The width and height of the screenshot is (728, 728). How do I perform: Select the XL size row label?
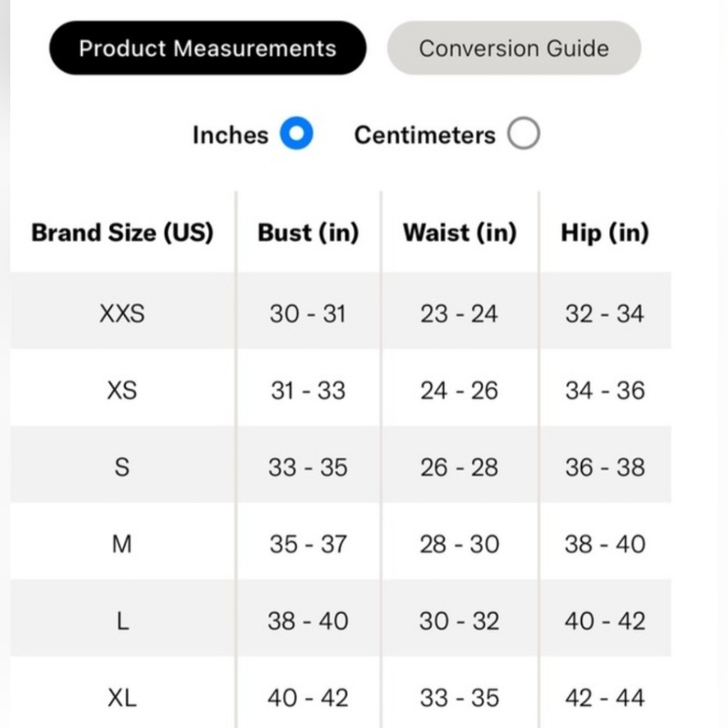(x=122, y=697)
